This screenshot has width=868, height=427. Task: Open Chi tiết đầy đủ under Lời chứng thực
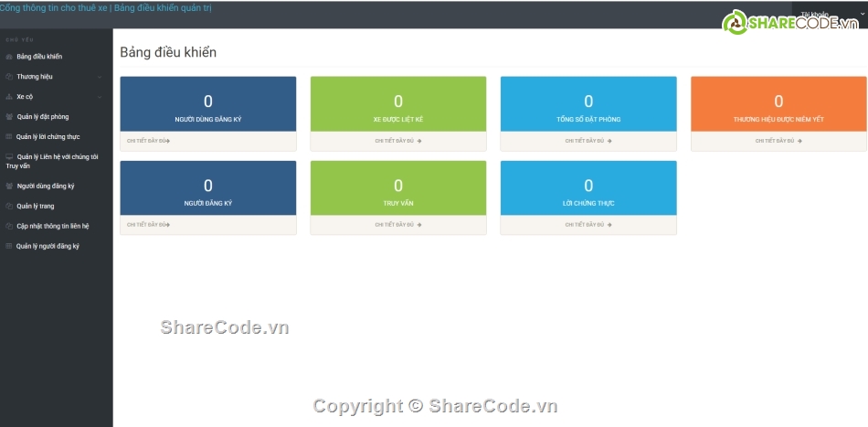(588, 225)
